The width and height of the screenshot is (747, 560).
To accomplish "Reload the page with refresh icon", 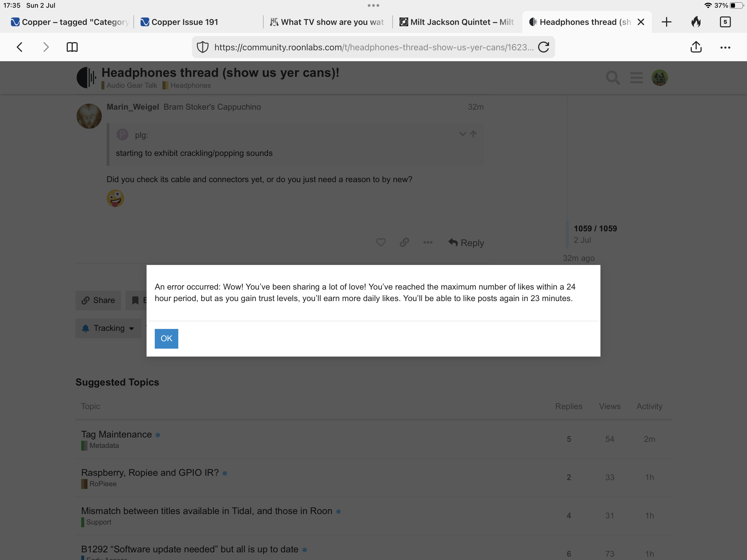I will coord(543,47).
